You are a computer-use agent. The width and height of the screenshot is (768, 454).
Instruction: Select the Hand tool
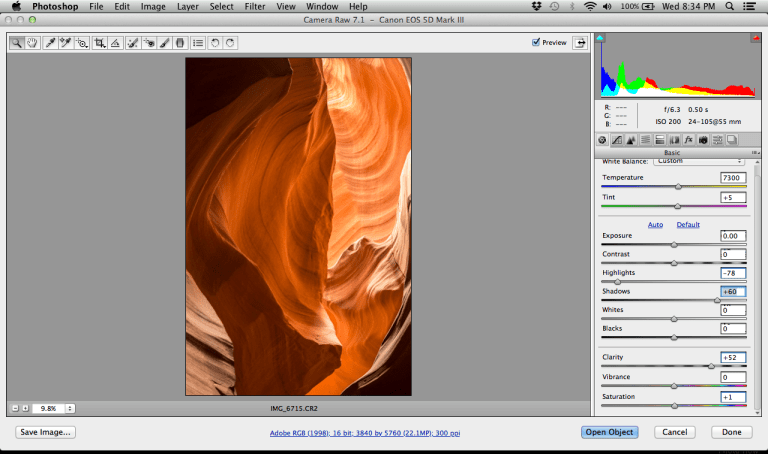[x=31, y=43]
